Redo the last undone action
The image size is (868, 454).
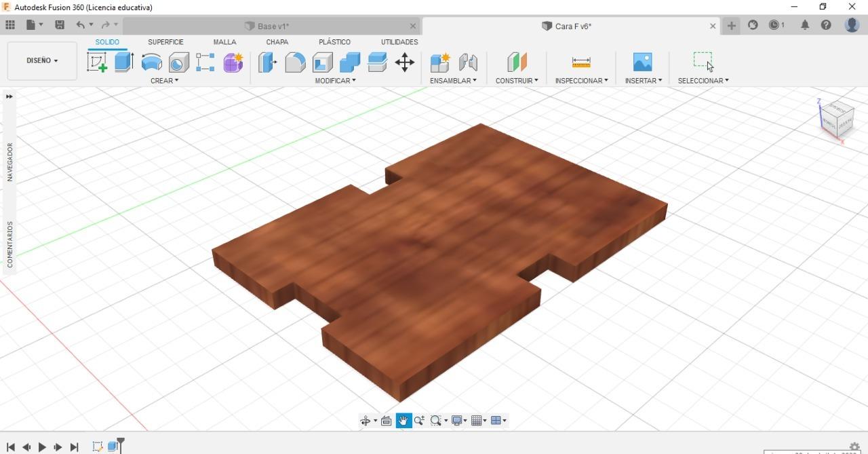click(x=106, y=25)
